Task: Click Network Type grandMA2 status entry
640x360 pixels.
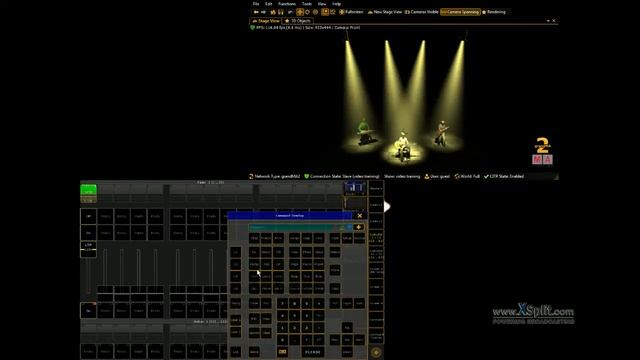Action: pos(274,176)
